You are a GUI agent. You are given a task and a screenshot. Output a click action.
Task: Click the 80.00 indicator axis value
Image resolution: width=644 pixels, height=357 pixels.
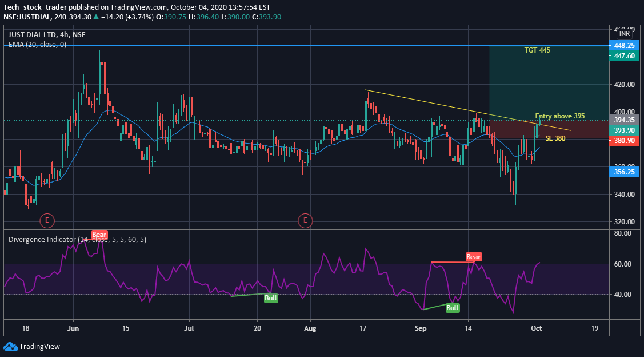(624, 233)
